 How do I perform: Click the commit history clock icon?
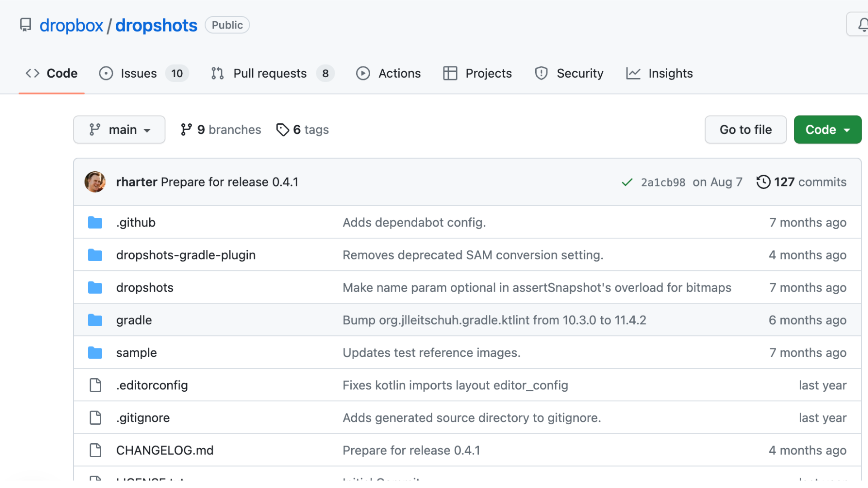(x=763, y=182)
